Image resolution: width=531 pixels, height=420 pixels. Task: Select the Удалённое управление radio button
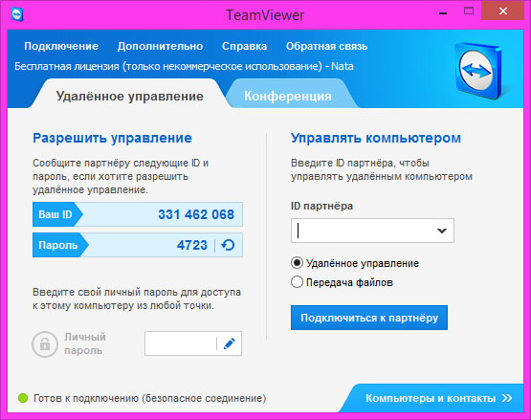pyautogui.click(x=297, y=263)
